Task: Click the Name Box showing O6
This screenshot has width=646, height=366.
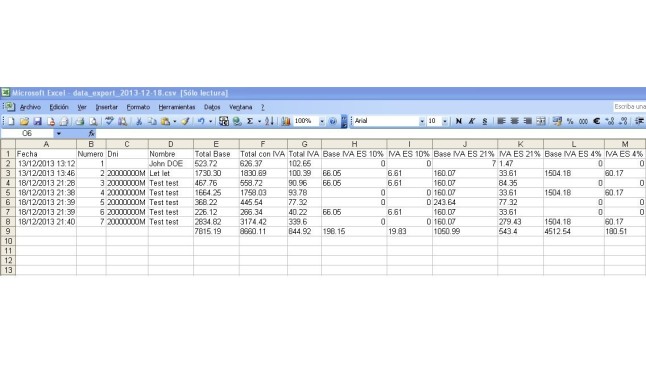Action: coord(27,134)
